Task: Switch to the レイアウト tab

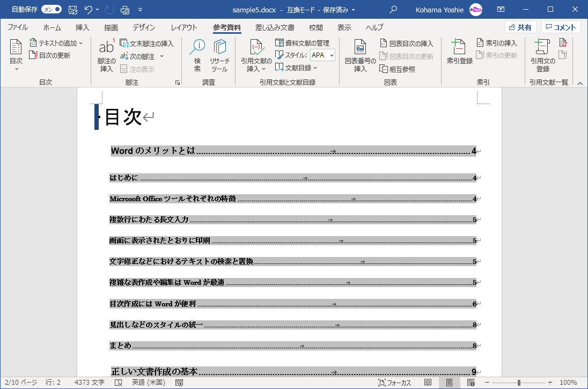Action: point(183,27)
